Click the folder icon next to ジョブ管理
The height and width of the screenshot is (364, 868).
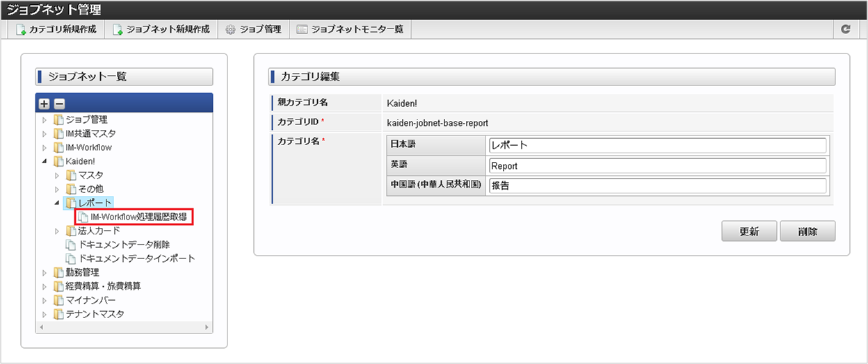pos(58,119)
